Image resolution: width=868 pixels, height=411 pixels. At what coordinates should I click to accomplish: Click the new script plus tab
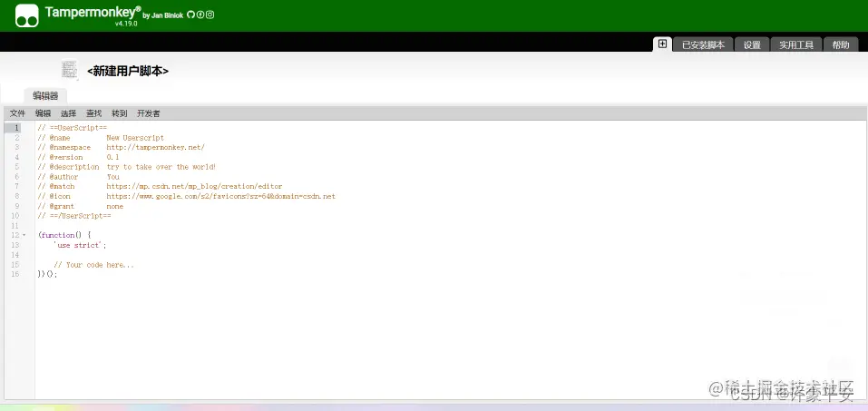click(662, 44)
